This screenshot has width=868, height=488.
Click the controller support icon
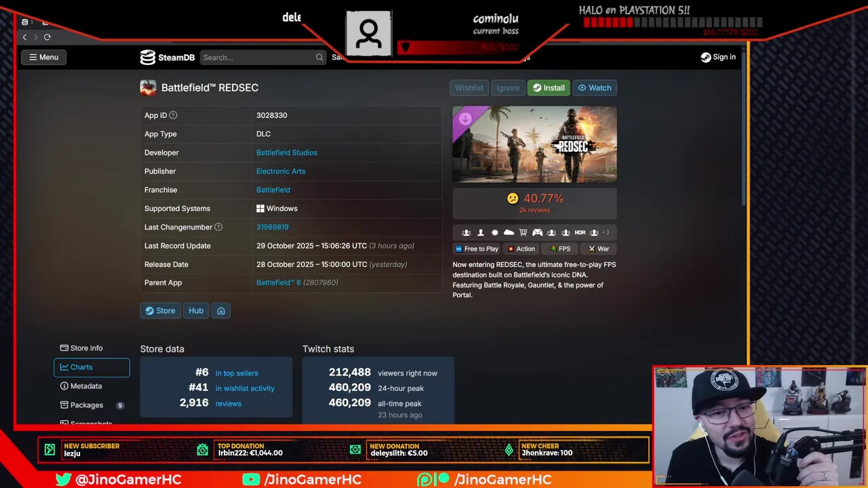(537, 232)
